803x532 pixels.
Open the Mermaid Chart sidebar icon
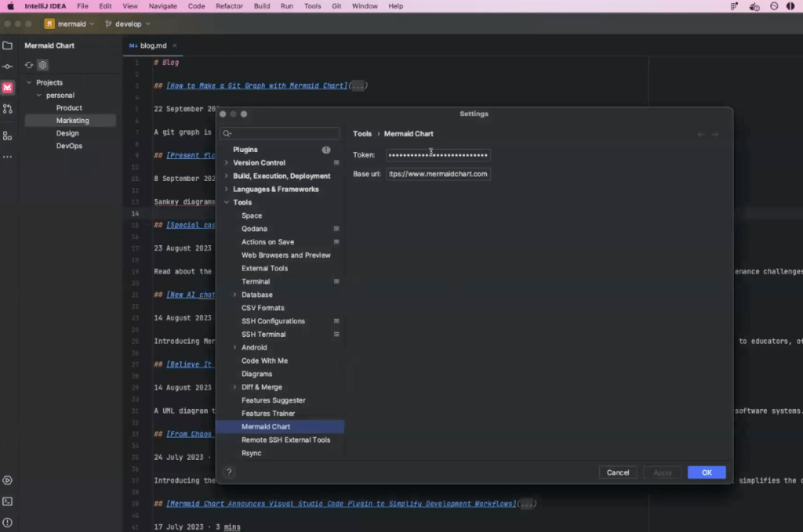(8, 88)
